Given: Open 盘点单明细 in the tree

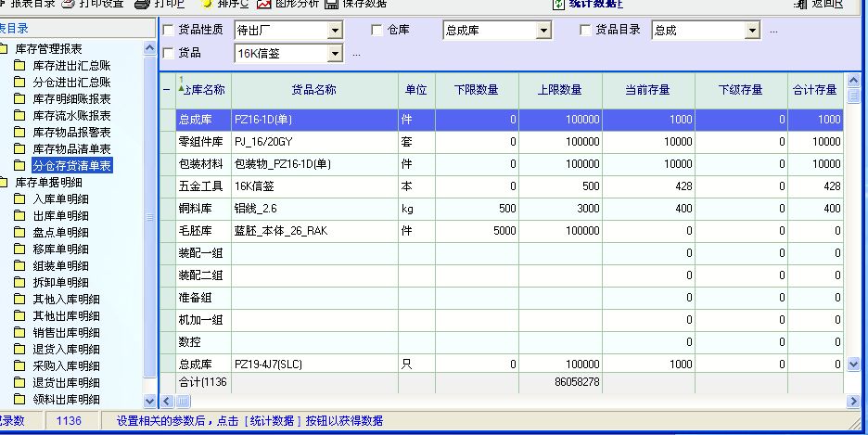Looking at the screenshot, I should pos(60,232).
